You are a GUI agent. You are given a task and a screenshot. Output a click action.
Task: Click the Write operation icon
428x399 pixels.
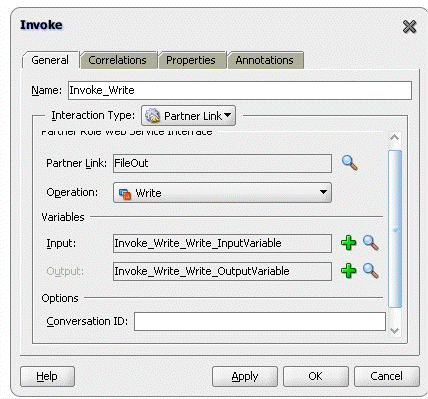point(125,193)
